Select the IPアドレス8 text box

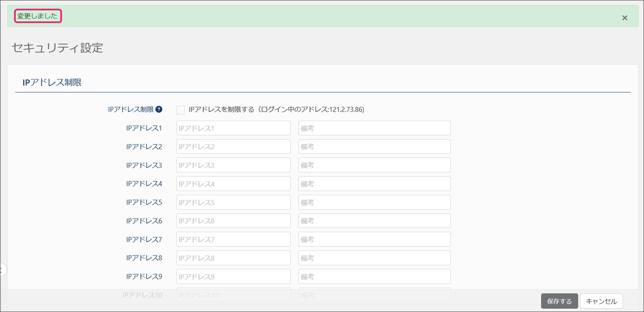233,258
